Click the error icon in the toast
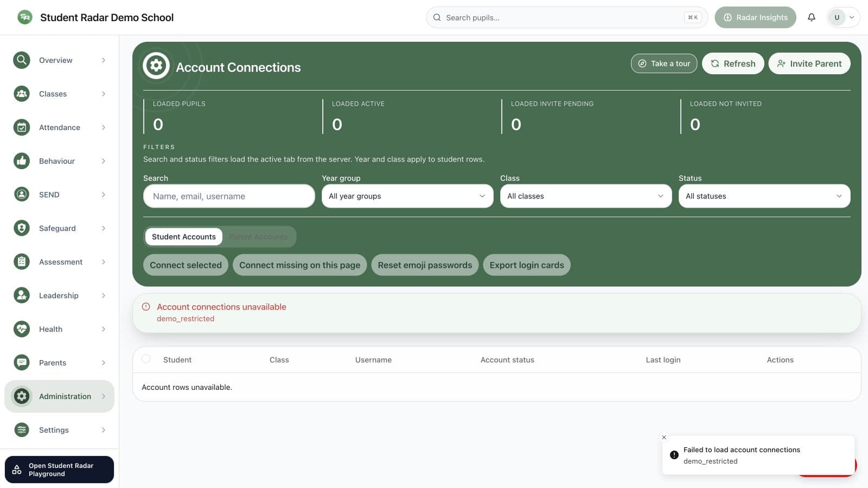Viewport: 868px width, 488px height. tap(674, 455)
